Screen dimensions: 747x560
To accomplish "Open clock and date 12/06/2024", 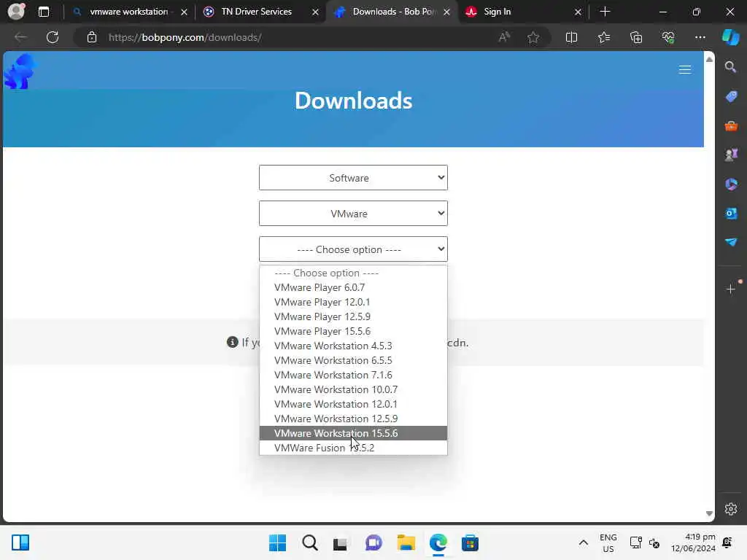I will coord(693,542).
